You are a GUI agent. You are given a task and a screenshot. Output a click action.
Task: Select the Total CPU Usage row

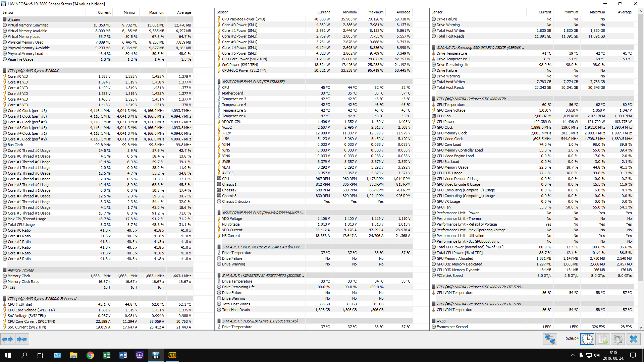click(x=97, y=225)
